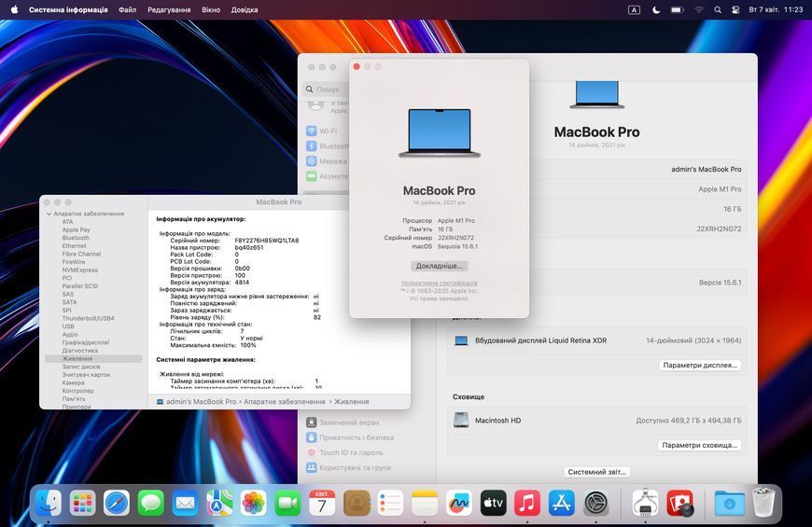
Task: Select NVMExpress in the hardware tree
Action: [x=79, y=270]
